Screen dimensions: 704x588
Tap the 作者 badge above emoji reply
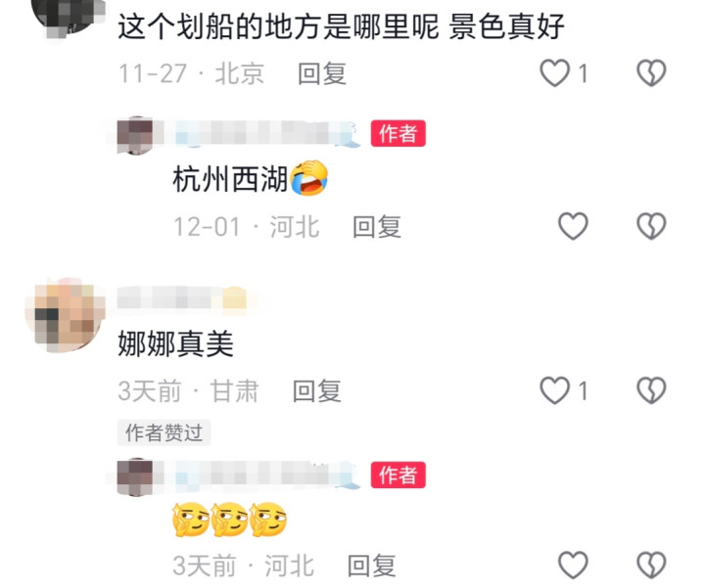point(399,475)
